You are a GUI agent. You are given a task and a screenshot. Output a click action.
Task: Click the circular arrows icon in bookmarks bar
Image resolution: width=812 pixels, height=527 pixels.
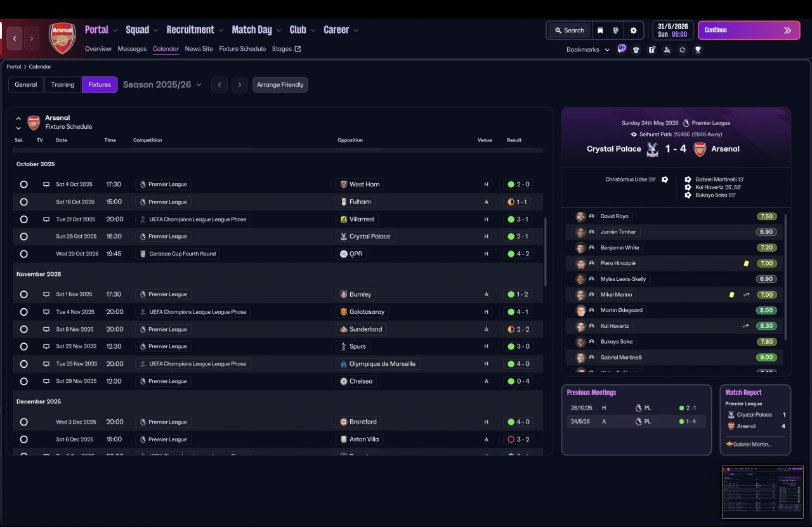[682, 49]
